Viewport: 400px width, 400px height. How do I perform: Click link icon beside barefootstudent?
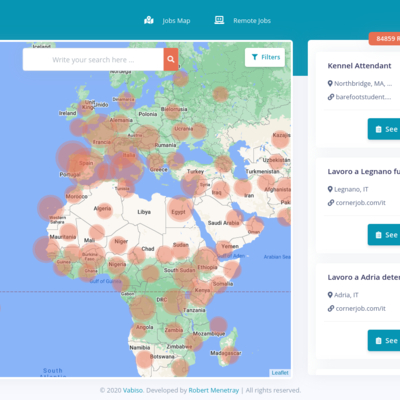331,97
